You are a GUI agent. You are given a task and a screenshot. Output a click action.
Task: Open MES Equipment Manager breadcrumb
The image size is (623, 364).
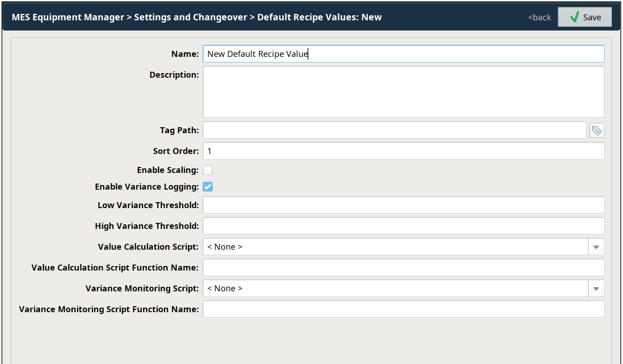click(x=68, y=17)
